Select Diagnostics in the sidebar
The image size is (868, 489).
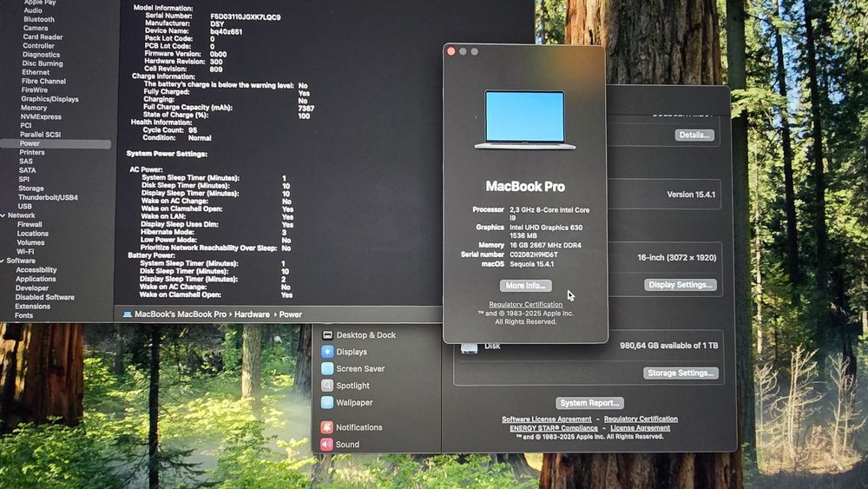[x=41, y=55]
